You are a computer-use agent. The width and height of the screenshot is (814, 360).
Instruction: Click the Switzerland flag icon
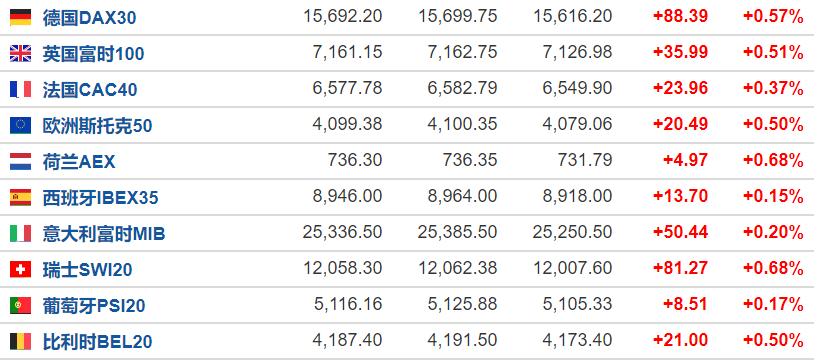(20, 269)
